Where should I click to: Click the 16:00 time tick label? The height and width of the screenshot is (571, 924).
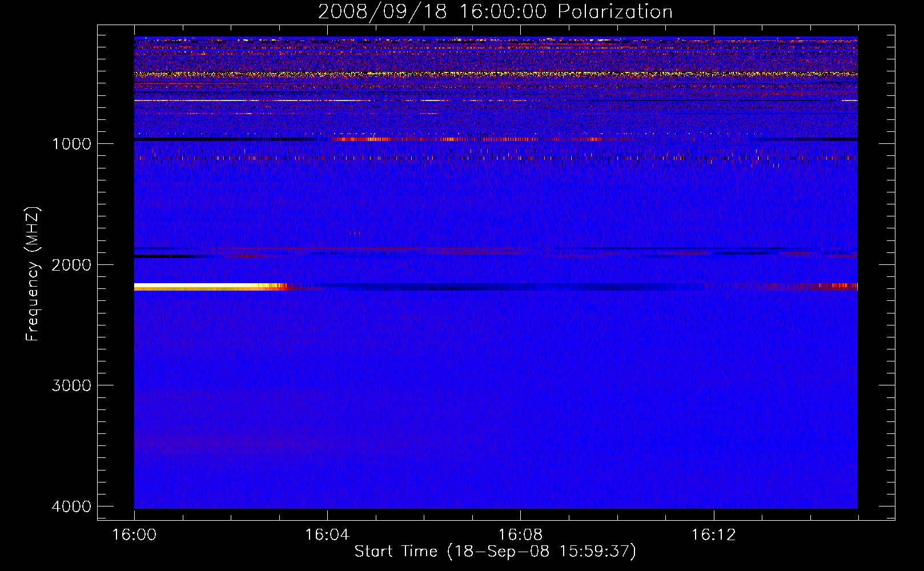pyautogui.click(x=134, y=535)
